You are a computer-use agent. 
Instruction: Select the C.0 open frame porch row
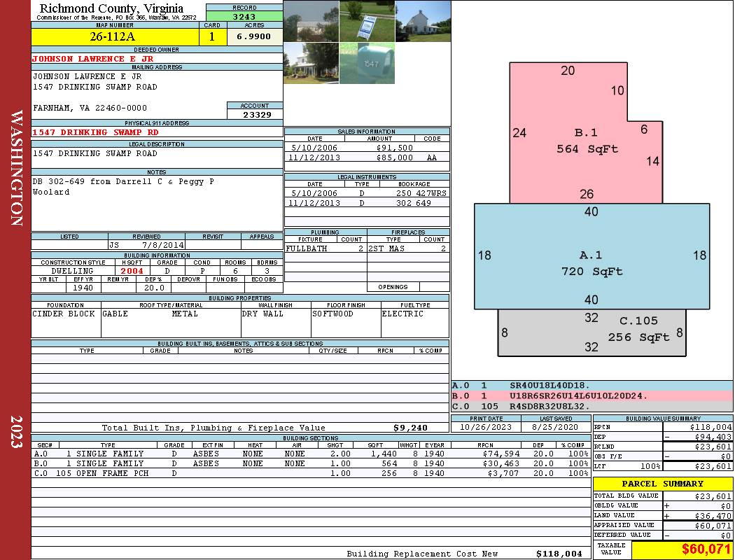pos(311,473)
